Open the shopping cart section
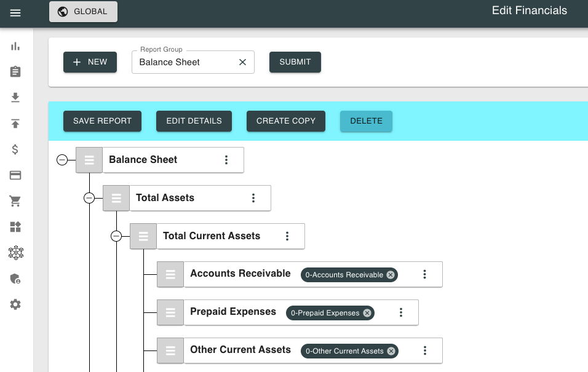588x372 pixels. [x=15, y=200]
